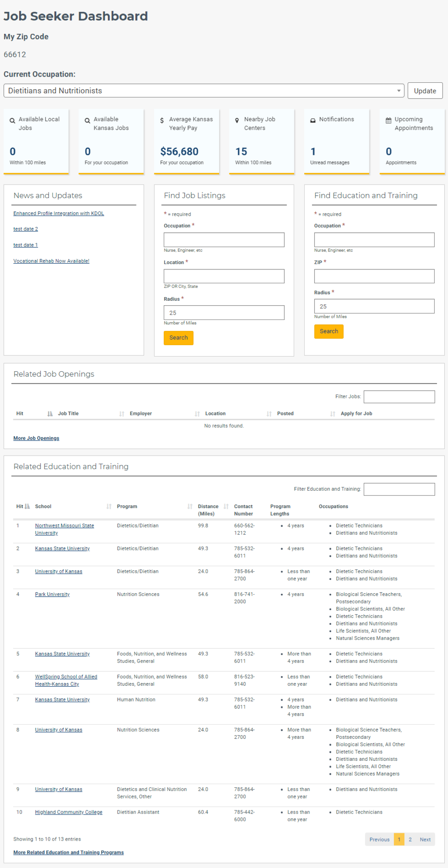Viewport: 448px width, 868px height.
Task: Click the dollar icon on Average Kansas Yearly Pay
Action: 162,121
